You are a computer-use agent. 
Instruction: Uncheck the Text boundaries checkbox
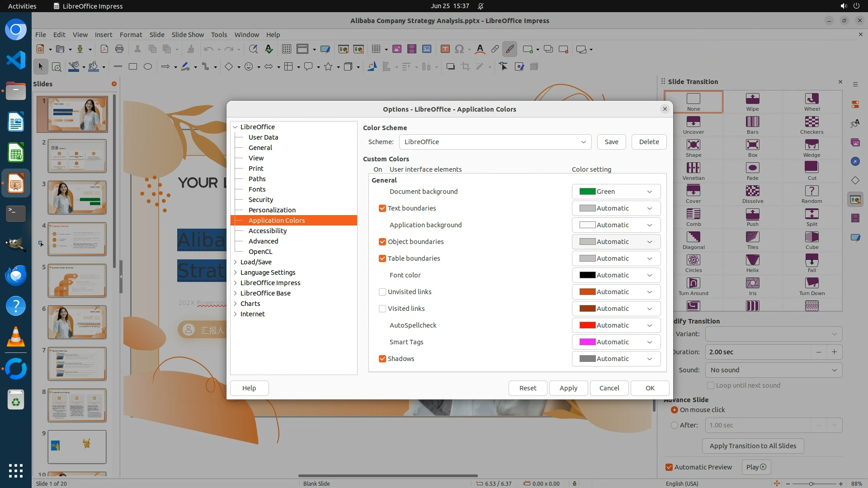point(382,208)
